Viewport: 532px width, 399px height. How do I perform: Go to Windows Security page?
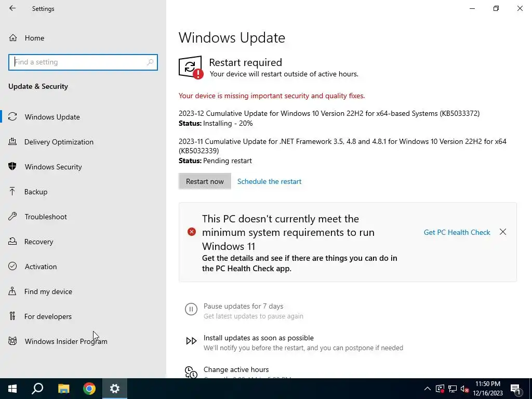pyautogui.click(x=83, y=167)
